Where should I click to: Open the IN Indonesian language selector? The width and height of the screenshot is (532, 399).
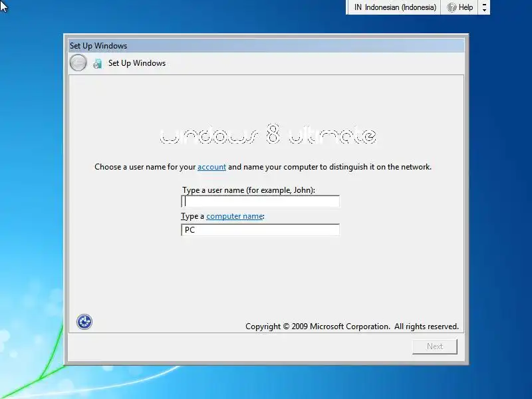tap(394, 7)
